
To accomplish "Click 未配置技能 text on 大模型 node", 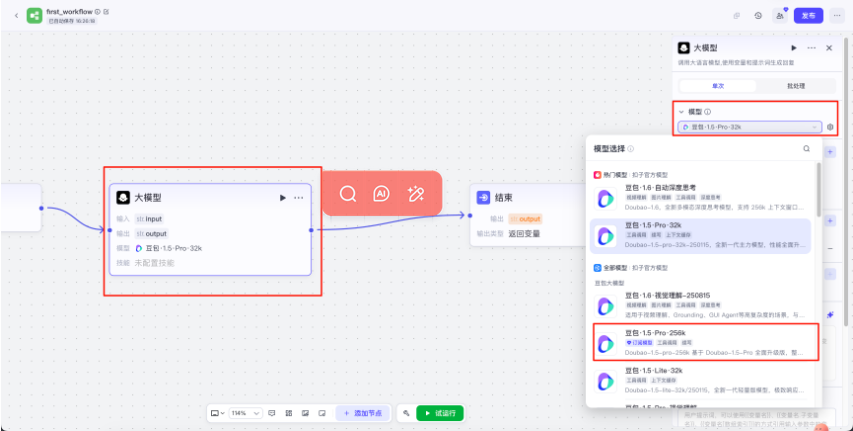I will point(154,263).
